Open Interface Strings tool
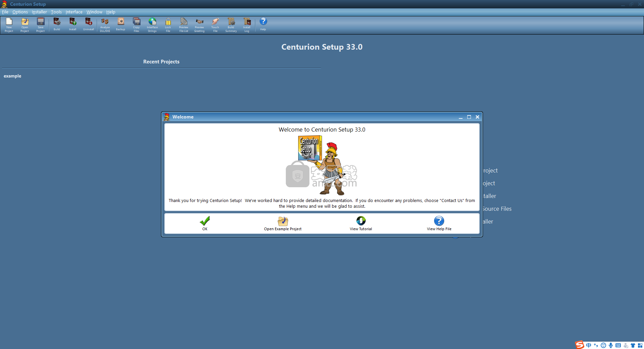 152,25
